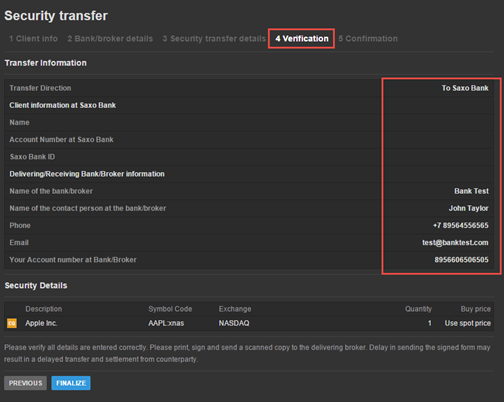Screen dimensions: 504x402
Task: Click the Transfer Direction label
Action: point(40,88)
